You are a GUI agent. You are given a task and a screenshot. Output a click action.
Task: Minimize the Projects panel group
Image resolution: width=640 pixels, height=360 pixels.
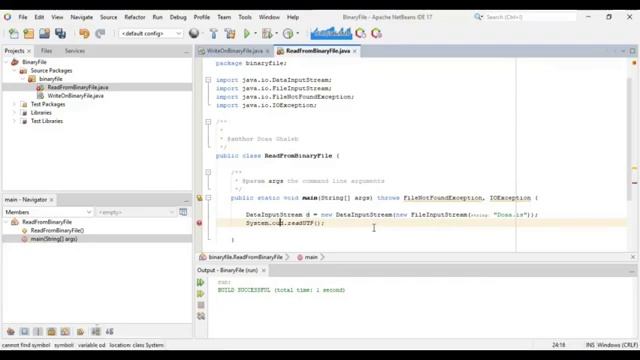tap(187, 52)
